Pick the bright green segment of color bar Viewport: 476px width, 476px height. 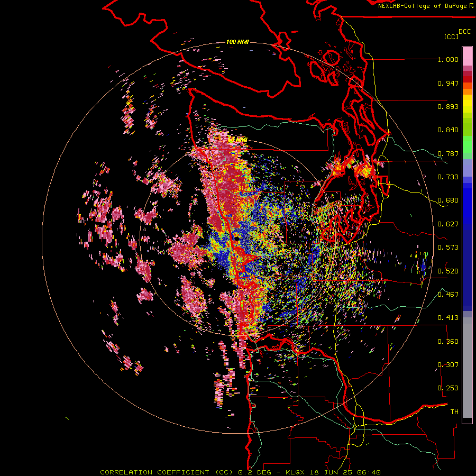click(467, 144)
